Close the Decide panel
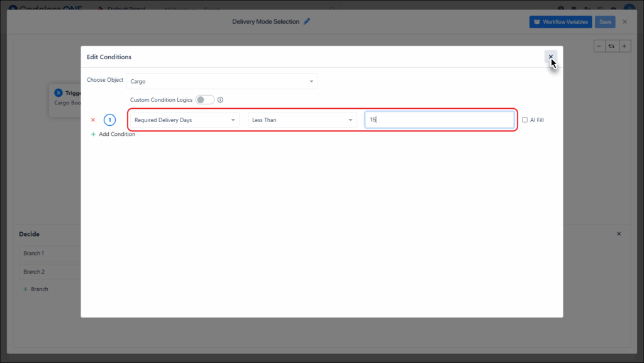This screenshot has width=644, height=363. point(618,234)
